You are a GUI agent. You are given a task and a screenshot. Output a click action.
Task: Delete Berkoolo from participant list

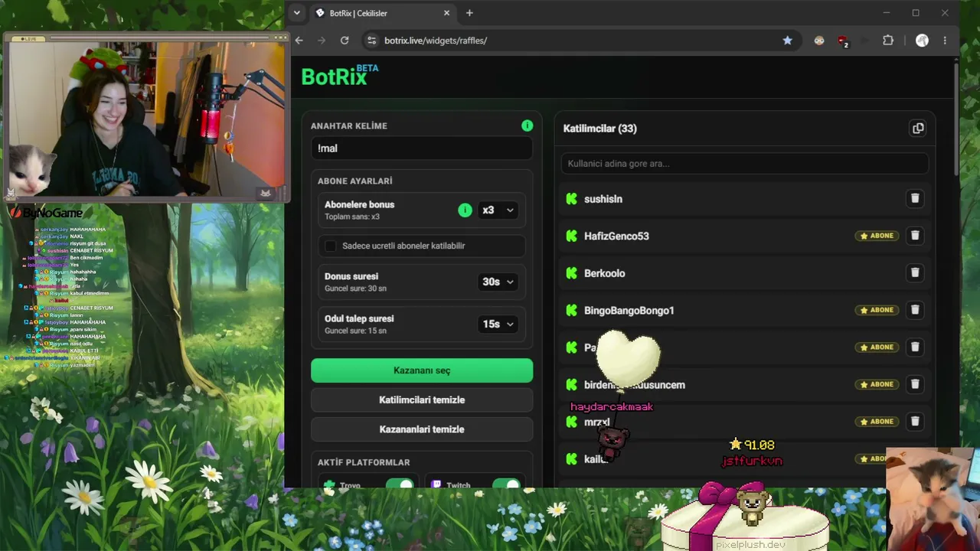click(x=914, y=272)
